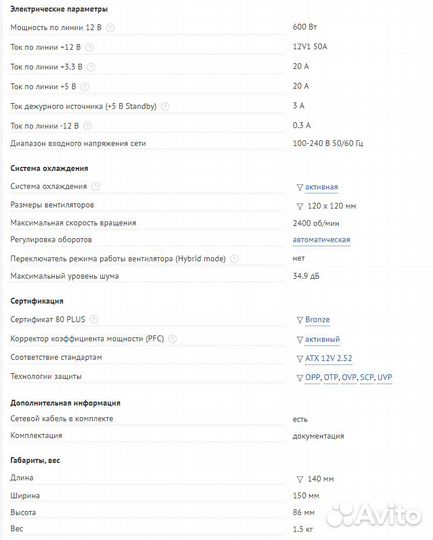
Task: Click filter triangle beside 120 x 120 мм
Action: (x=300, y=206)
